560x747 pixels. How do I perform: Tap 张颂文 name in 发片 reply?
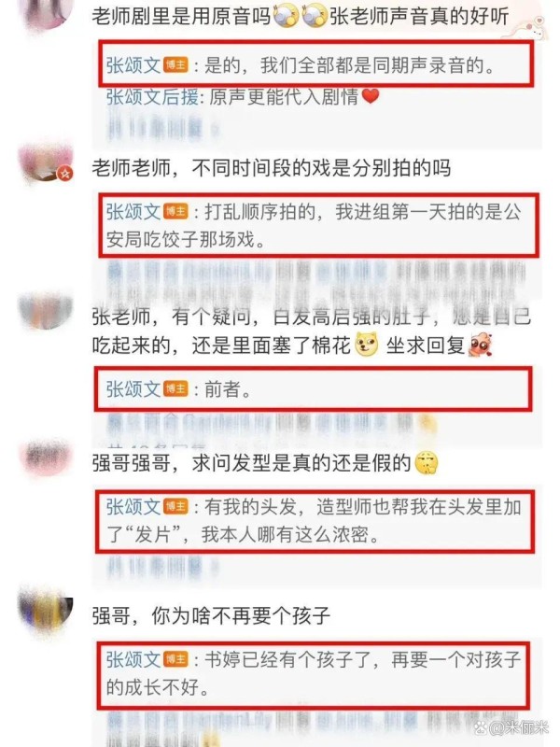click(x=133, y=507)
